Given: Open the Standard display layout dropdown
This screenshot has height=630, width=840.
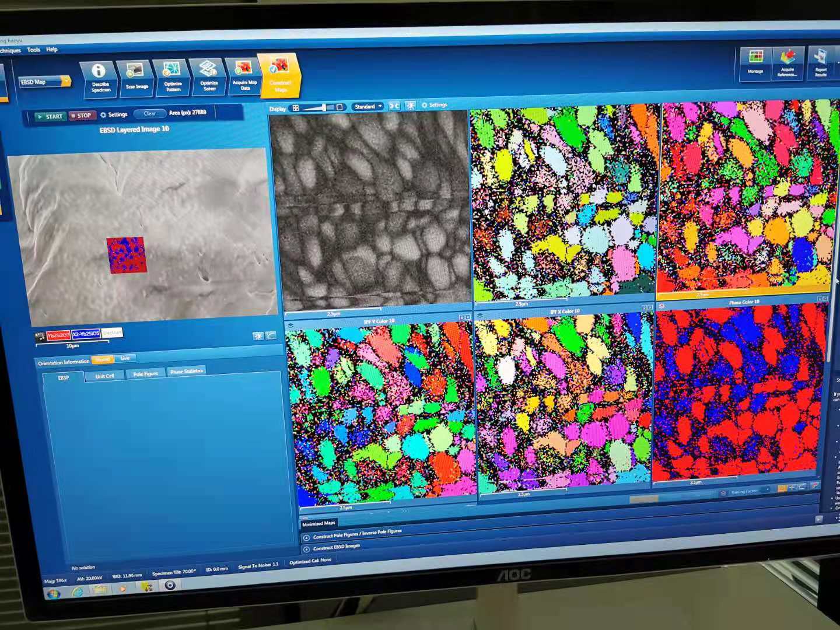Looking at the screenshot, I should tap(367, 107).
